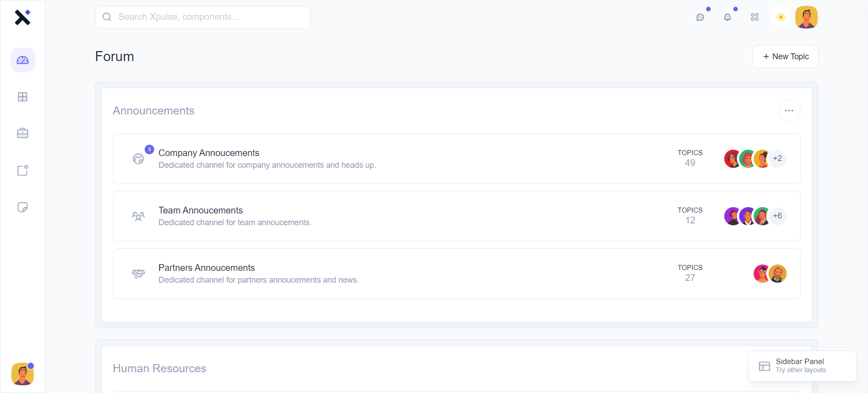Show the +2 more members in Company Annoucements
The image size is (868, 393).
[778, 159]
